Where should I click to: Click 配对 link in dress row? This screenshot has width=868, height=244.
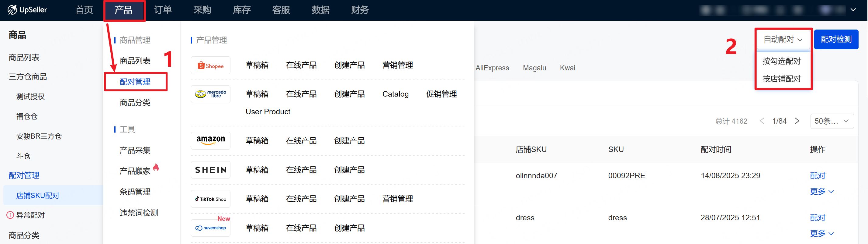[x=818, y=218]
